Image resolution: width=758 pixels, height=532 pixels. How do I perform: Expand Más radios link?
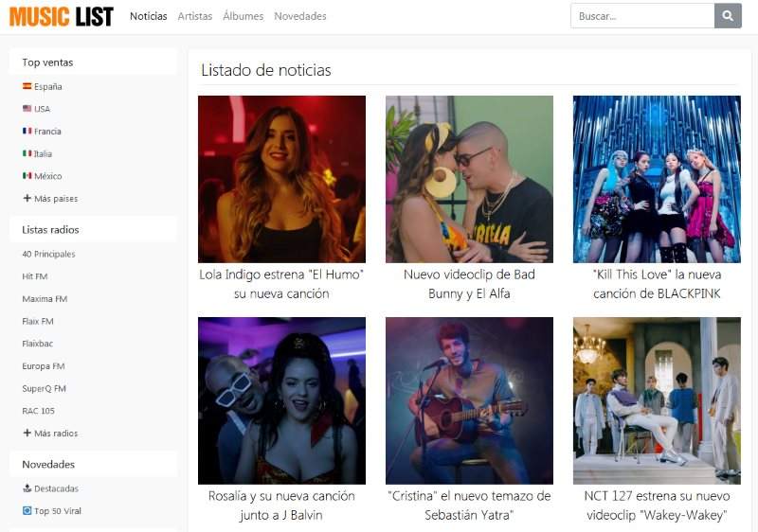(56, 433)
